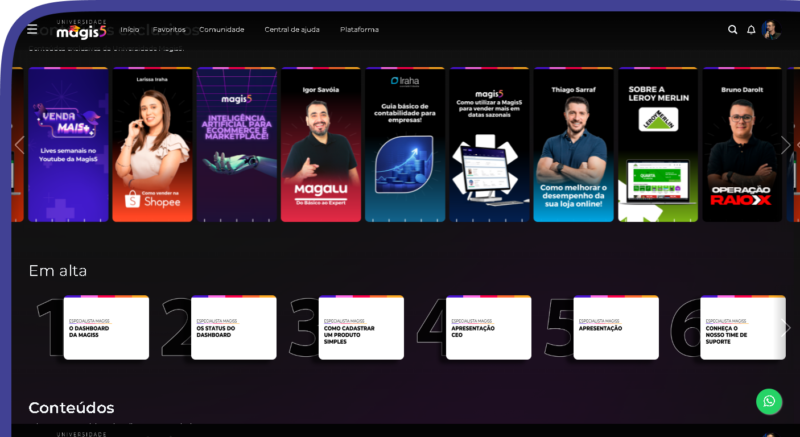This screenshot has width=800, height=437.
Task: Open trending item Como Cadastrar um Produto Simples
Action: (361, 328)
